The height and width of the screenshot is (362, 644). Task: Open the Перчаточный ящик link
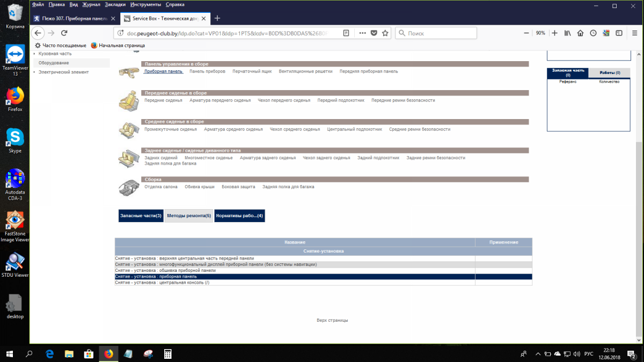[x=252, y=71]
